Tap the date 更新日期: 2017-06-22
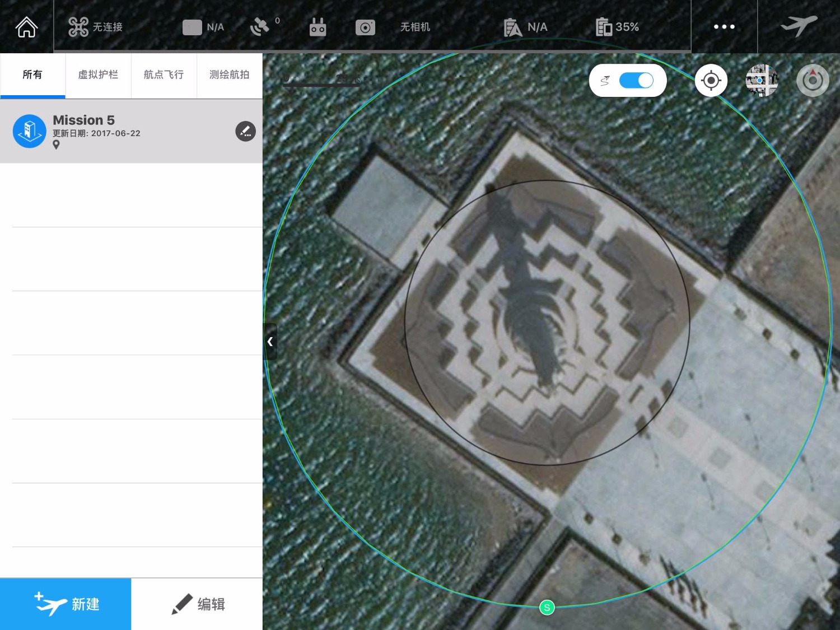Image resolution: width=840 pixels, height=630 pixels. pos(96,133)
